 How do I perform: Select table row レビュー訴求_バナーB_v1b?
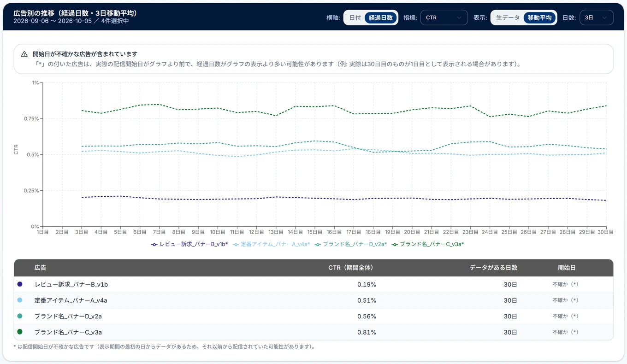[313, 284]
